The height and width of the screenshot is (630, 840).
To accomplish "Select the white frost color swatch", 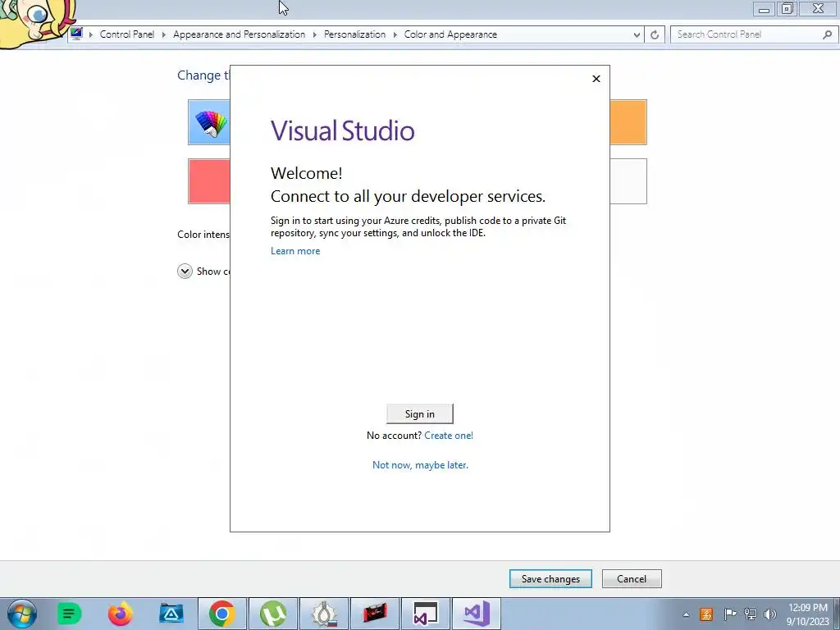I will (628, 181).
